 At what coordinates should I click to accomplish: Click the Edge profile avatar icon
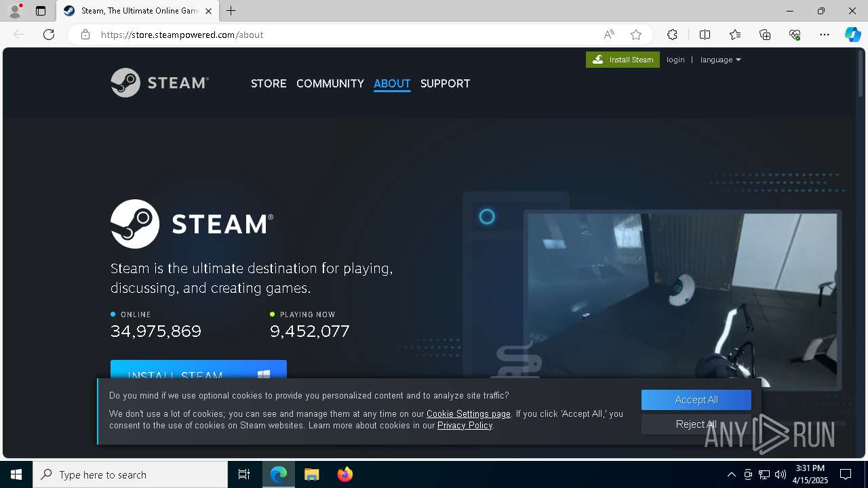click(15, 11)
